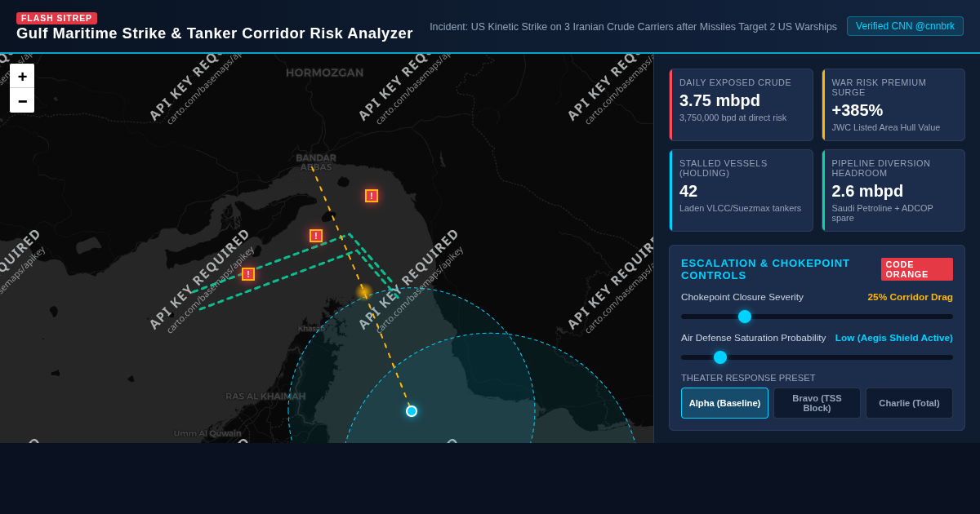Click the alert marker northeast of Bandar Abbas
Image resolution: width=980 pixels, height=514 pixels.
(372, 196)
